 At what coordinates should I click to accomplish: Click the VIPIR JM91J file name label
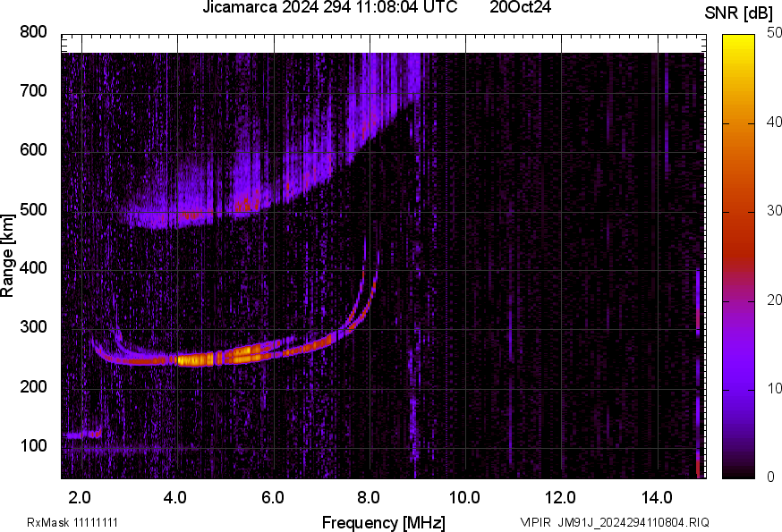pyautogui.click(x=615, y=522)
